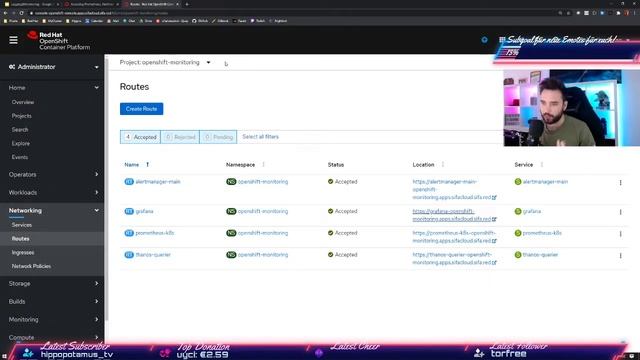This screenshot has height=360, width=640.
Task: Open kebab menu for prometheus-k8s row
Action: (x=620, y=234)
